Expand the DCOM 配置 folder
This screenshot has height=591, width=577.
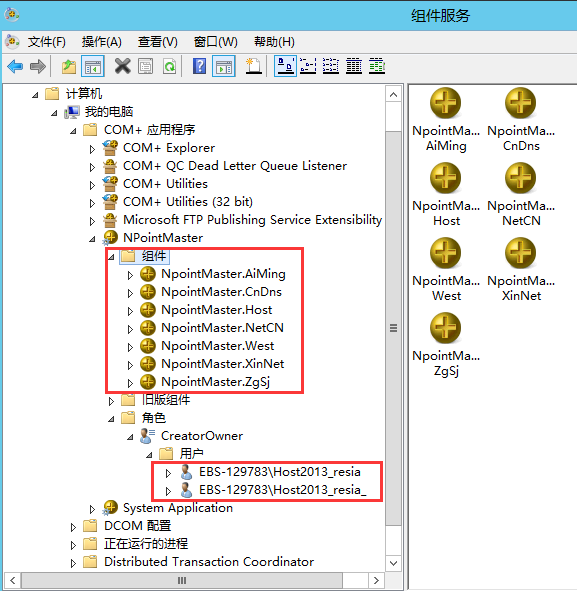[x=73, y=527]
